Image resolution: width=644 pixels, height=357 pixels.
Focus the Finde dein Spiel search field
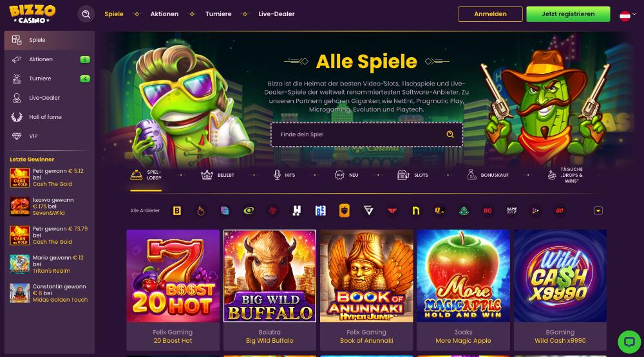click(x=367, y=134)
